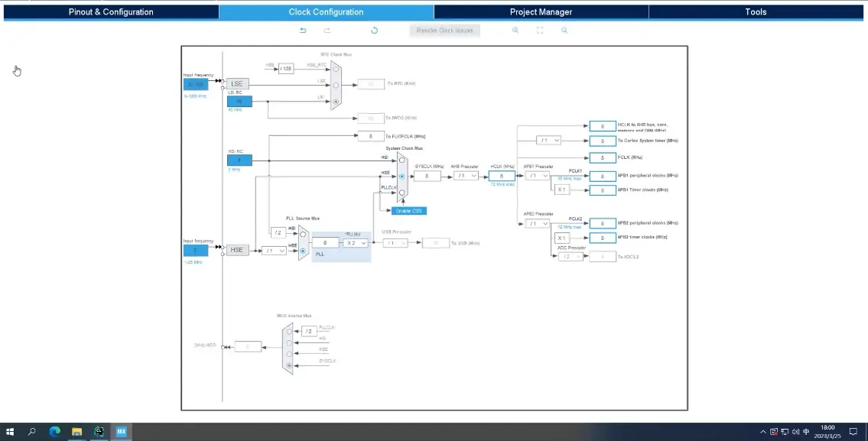
Task: Open Cortex System timer divider dropdown
Action: 548,141
